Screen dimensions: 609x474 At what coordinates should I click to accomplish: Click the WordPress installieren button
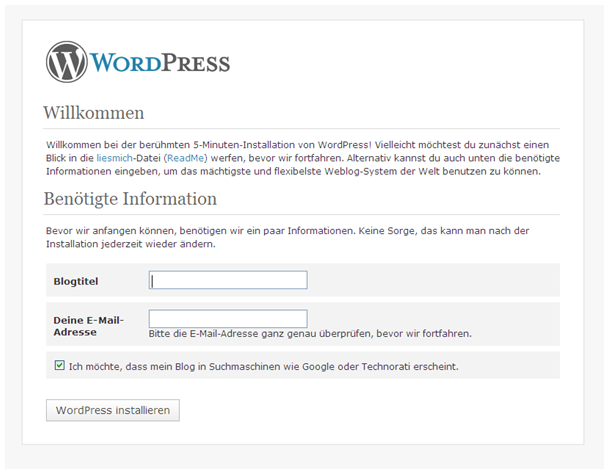(x=113, y=410)
